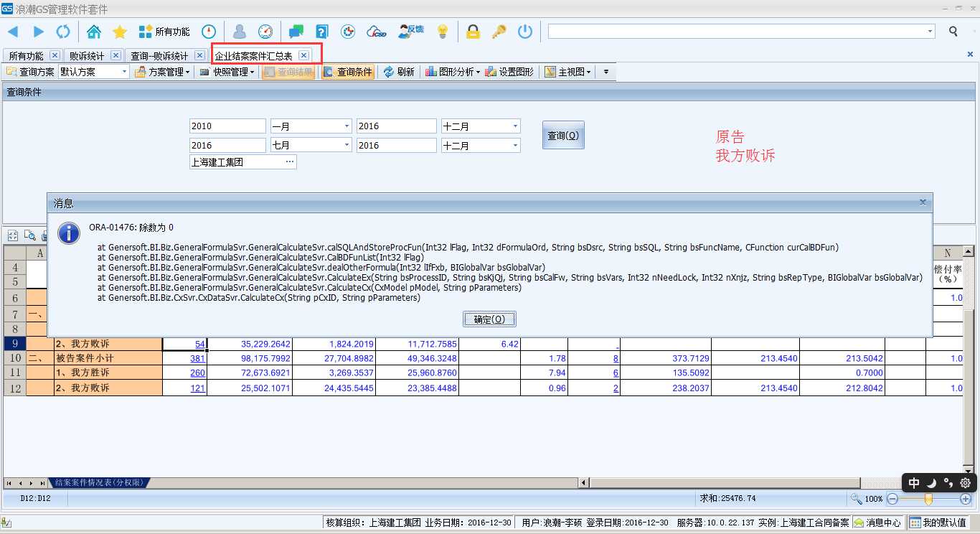The width and height of the screenshot is (980, 534).
Task: Click the fit-to-screen icon above grid
Action: (x=13, y=235)
